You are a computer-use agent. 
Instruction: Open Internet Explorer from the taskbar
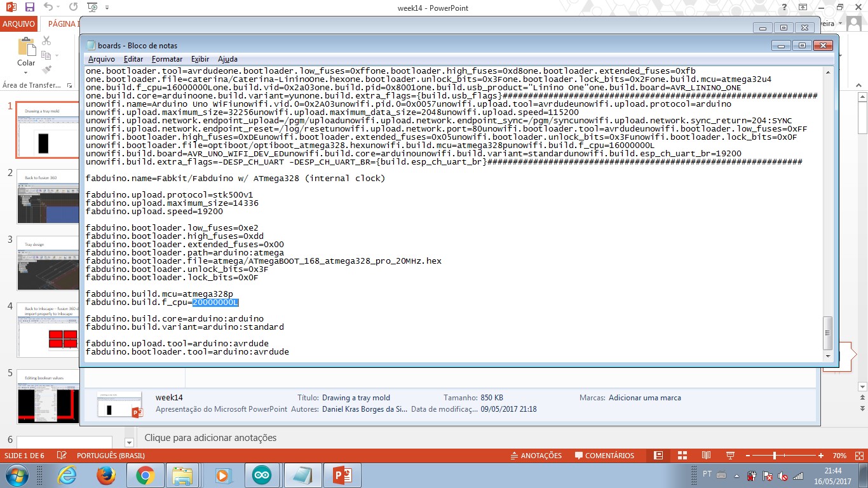(67, 475)
